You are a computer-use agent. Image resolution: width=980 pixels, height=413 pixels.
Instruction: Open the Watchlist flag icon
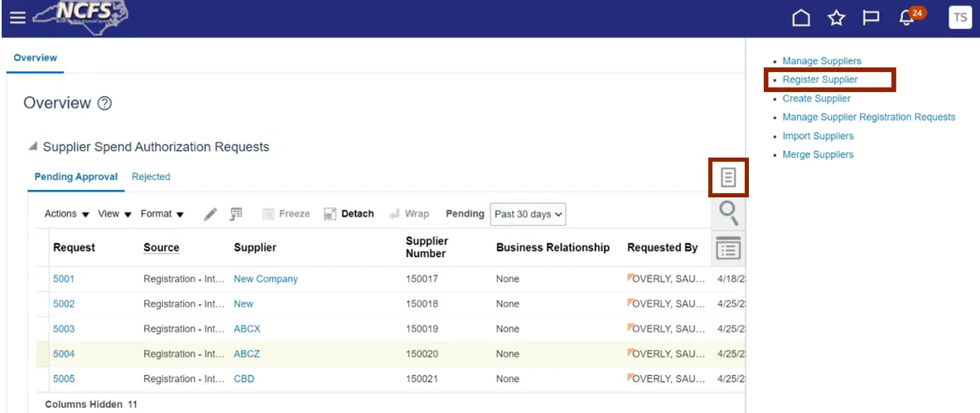click(871, 18)
